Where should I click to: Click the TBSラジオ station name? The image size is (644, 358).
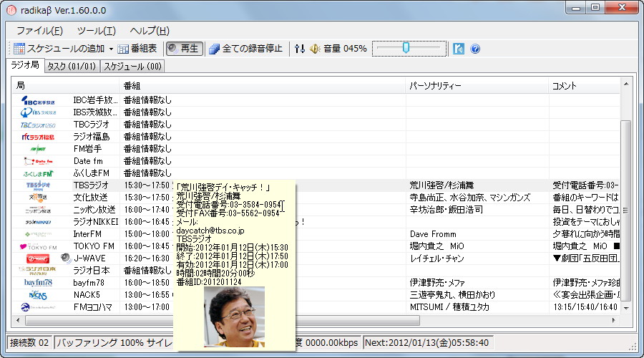click(x=91, y=185)
